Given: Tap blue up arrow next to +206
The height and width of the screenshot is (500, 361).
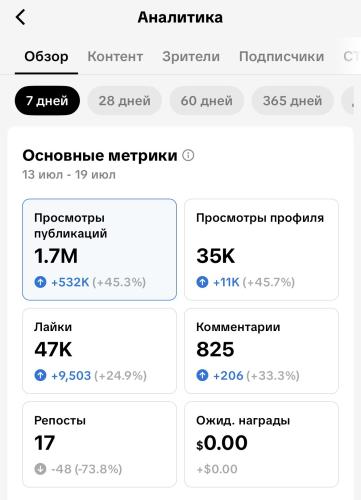Looking at the screenshot, I should click(x=202, y=376).
